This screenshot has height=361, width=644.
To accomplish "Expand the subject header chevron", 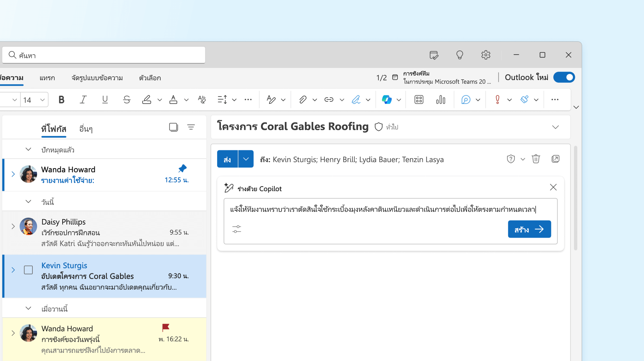I will 556,127.
